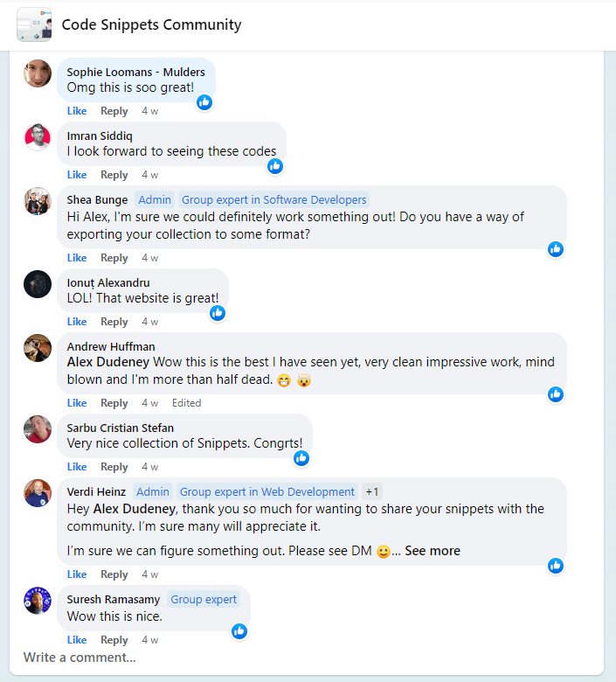Show edit history via the Edited label
Image resolution: width=616 pixels, height=682 pixels.
click(x=186, y=403)
